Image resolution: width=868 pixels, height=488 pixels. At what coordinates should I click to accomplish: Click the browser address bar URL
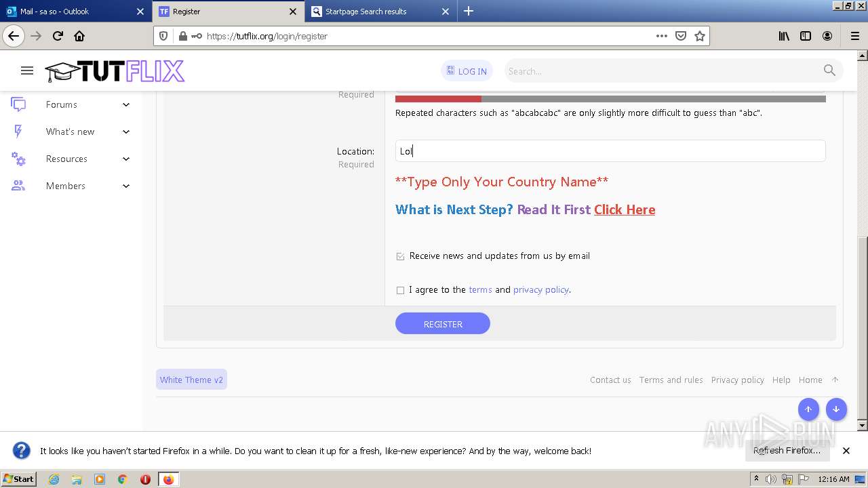tap(267, 36)
